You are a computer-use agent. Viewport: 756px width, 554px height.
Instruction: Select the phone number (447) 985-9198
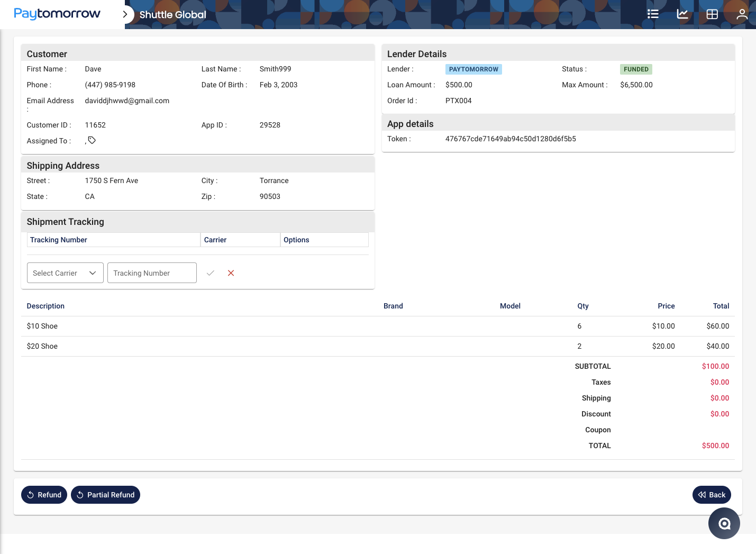click(x=110, y=85)
